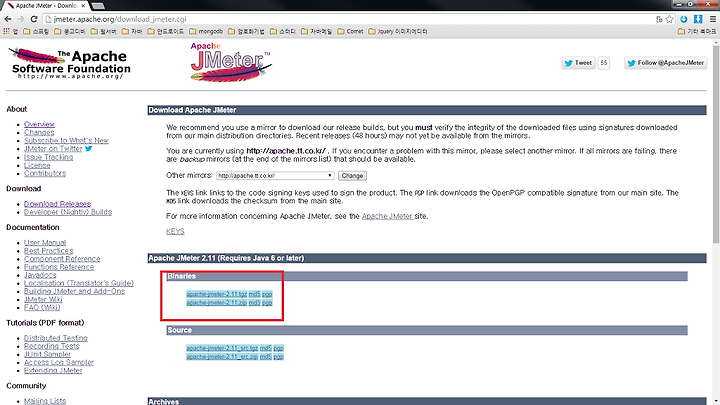Open the Other mirrors dropdown
Image resolution: width=720 pixels, height=405 pixels.
click(x=275, y=175)
